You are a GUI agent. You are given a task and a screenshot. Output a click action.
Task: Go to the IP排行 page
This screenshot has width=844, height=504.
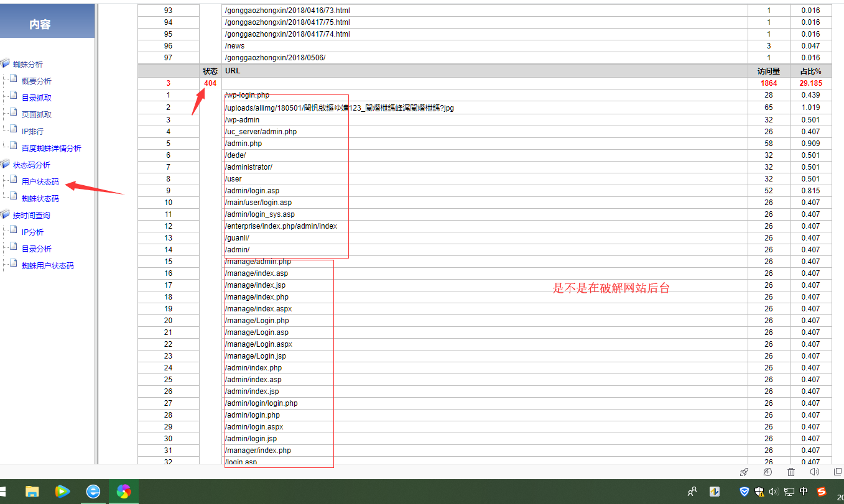tap(33, 132)
